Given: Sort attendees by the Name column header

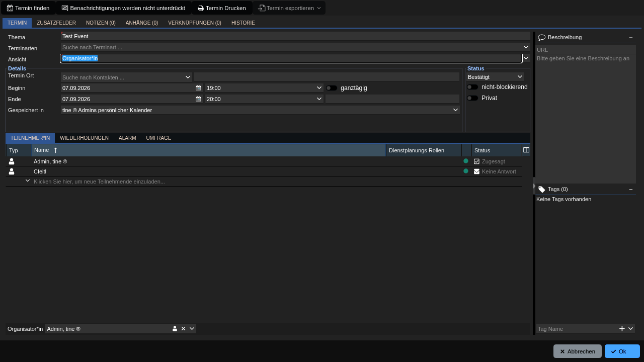Looking at the screenshot, I should (x=209, y=150).
